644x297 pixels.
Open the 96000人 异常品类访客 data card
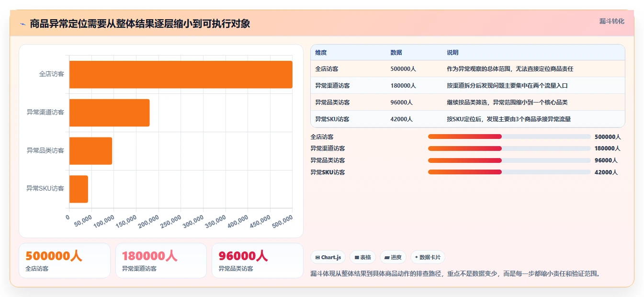[258, 261]
